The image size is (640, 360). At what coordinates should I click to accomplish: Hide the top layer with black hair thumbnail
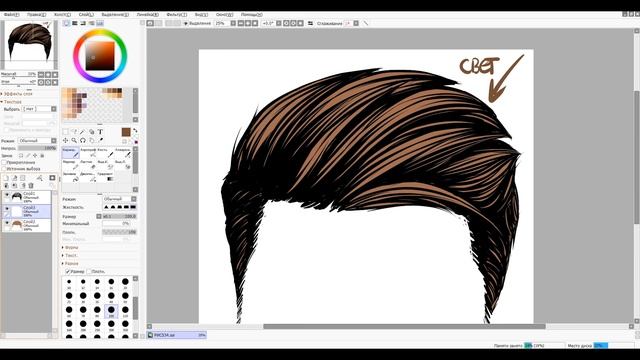point(7,196)
